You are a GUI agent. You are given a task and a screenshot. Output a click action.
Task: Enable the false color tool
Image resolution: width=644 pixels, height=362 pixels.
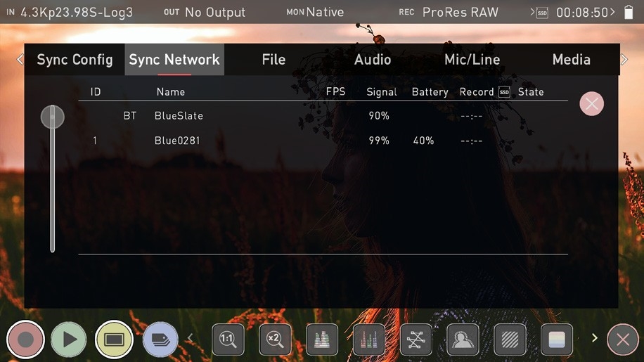click(557, 340)
